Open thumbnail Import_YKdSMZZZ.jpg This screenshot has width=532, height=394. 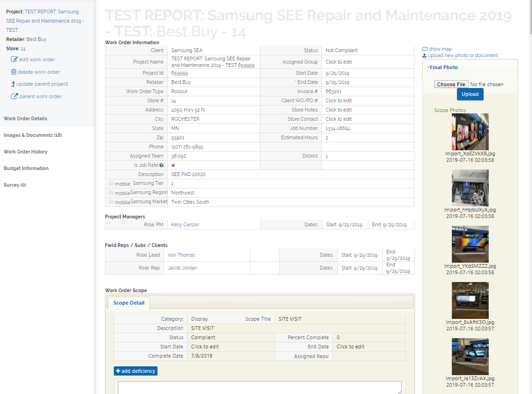coord(470,244)
